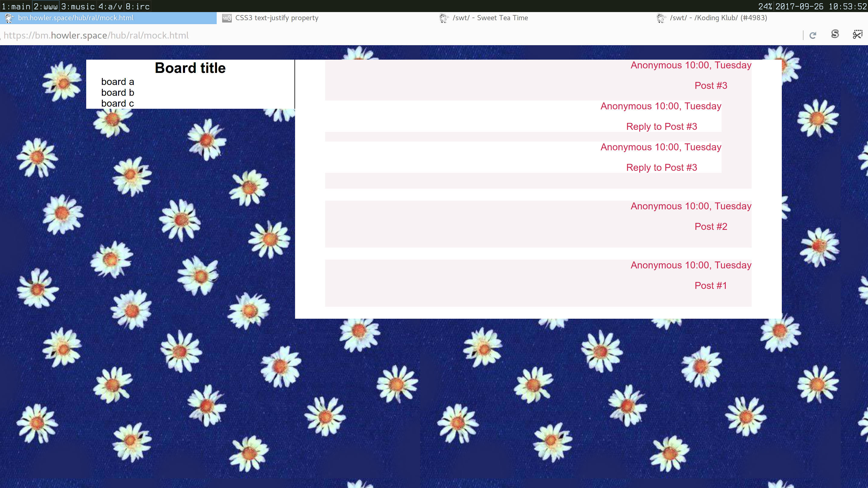Click the Post #2 text
868x488 pixels.
click(711, 227)
